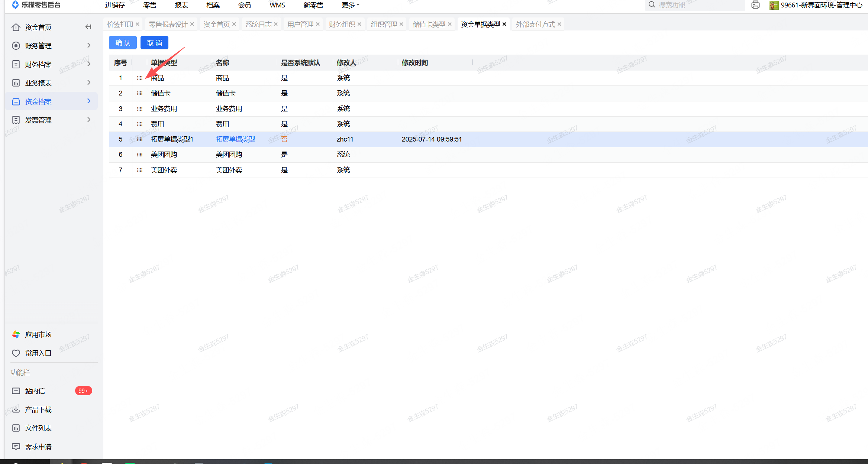Screen dimensions: 868x464
Task: Click the sidebar collapse arrow icon
Action: (x=88, y=27)
